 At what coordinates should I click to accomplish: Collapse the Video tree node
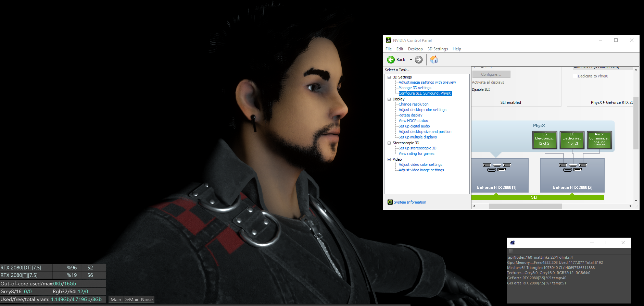pyautogui.click(x=389, y=160)
